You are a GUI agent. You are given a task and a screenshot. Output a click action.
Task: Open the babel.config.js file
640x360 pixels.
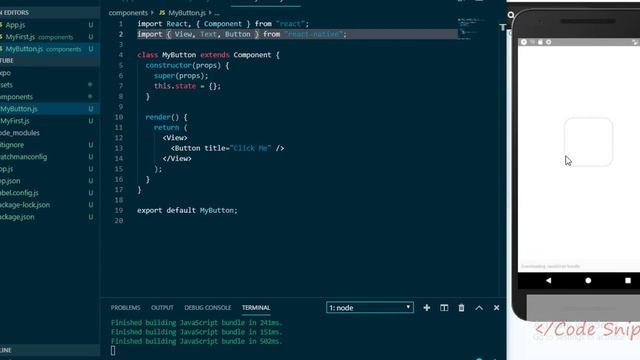19,193
